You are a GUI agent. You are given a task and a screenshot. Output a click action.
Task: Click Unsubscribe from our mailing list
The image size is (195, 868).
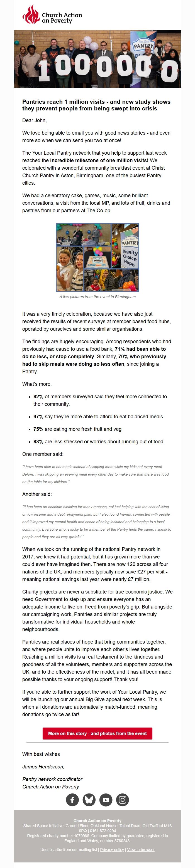pyautogui.click(x=69, y=849)
